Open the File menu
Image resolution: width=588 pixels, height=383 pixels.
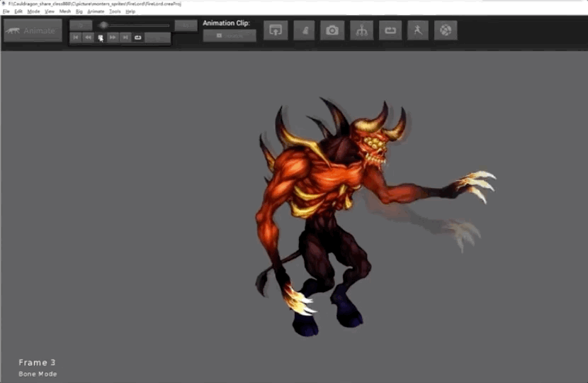[6, 11]
